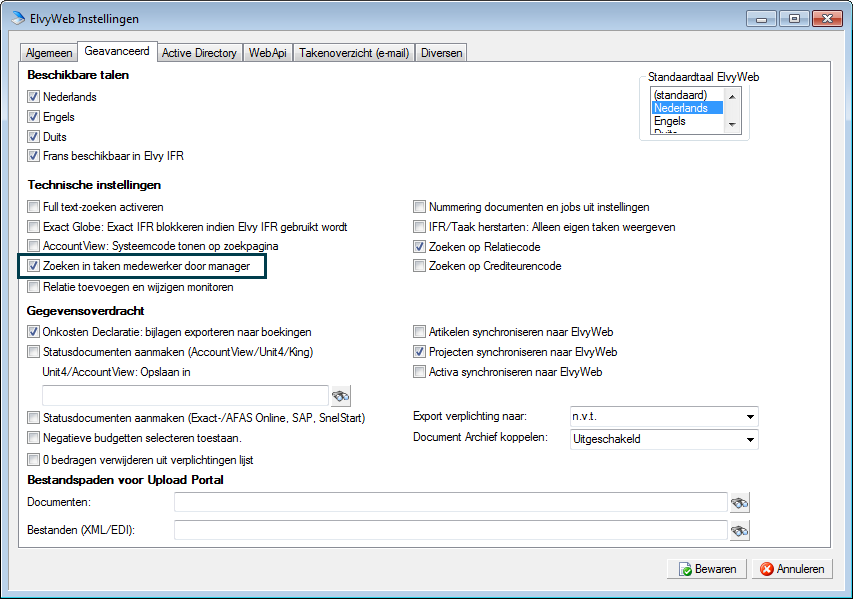Click the binoculars browse icon beside Bestanden (XML/EDI)

pyautogui.click(x=739, y=530)
